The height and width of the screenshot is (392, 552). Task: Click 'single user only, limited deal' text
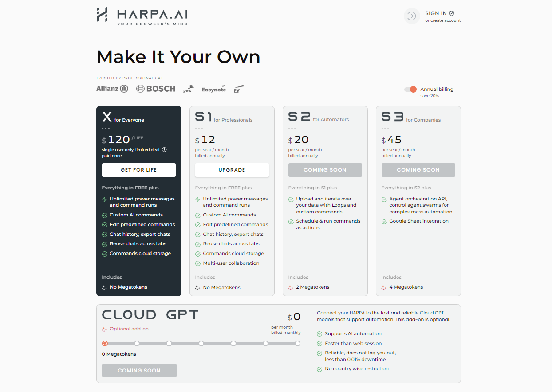[130, 150]
